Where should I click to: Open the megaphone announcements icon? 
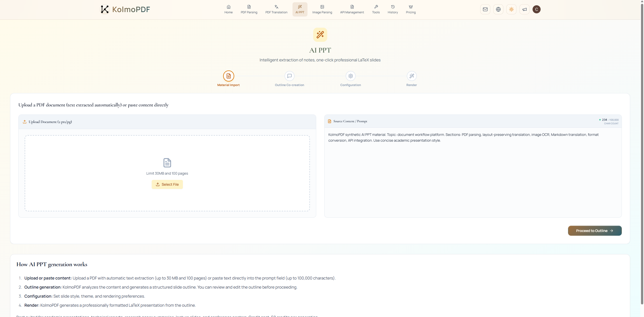(524, 9)
